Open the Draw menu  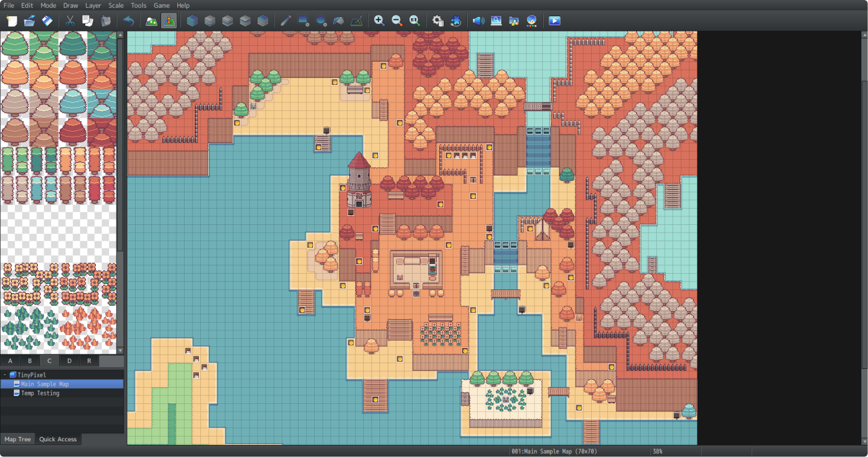pos(71,5)
